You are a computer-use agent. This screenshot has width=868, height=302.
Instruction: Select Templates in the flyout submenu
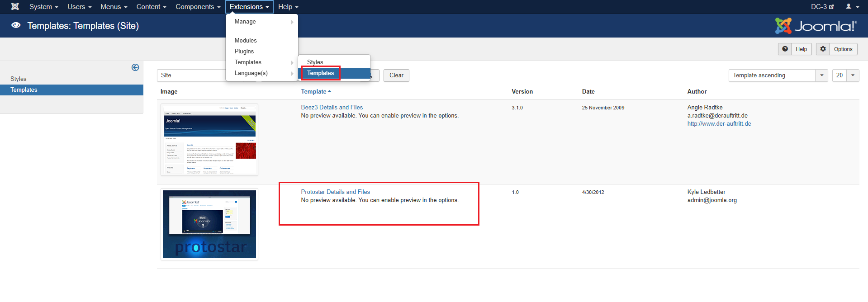334,73
